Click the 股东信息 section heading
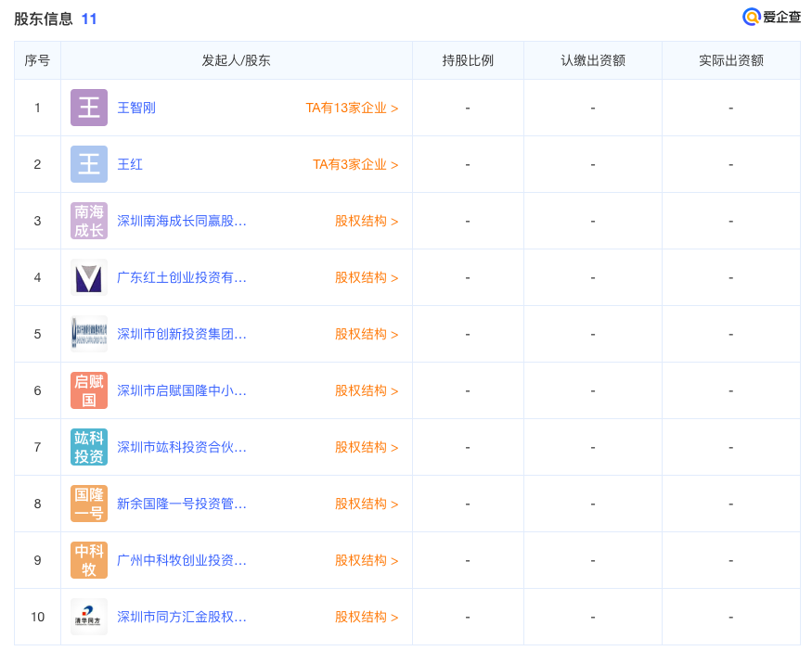The width and height of the screenshot is (812, 651). (42, 19)
